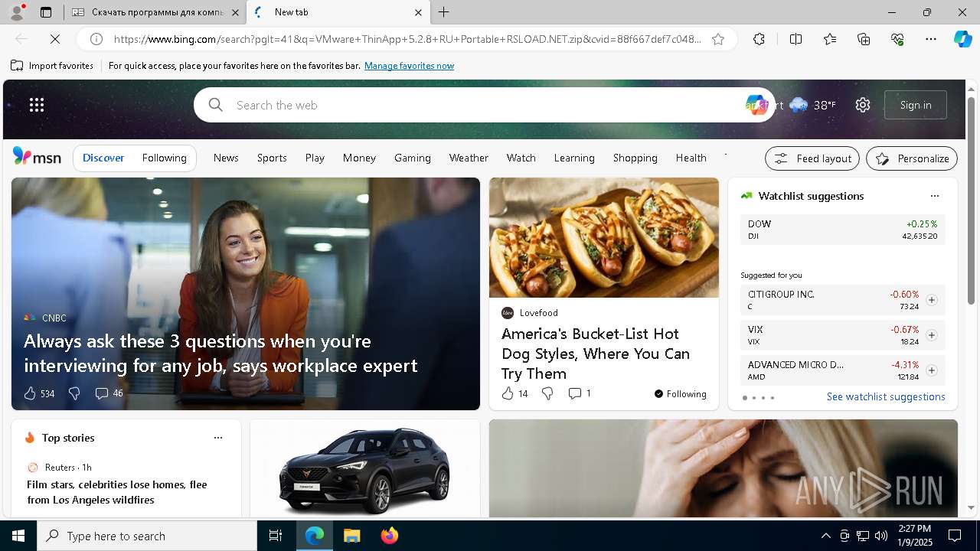
Task: Open the Edge profile icon
Action: [16, 12]
